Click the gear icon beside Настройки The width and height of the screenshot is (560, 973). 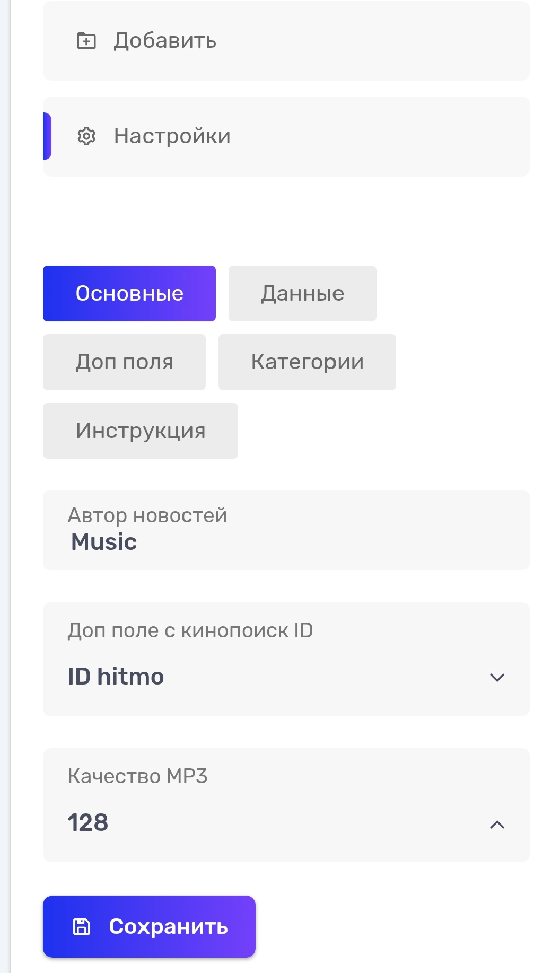86,136
